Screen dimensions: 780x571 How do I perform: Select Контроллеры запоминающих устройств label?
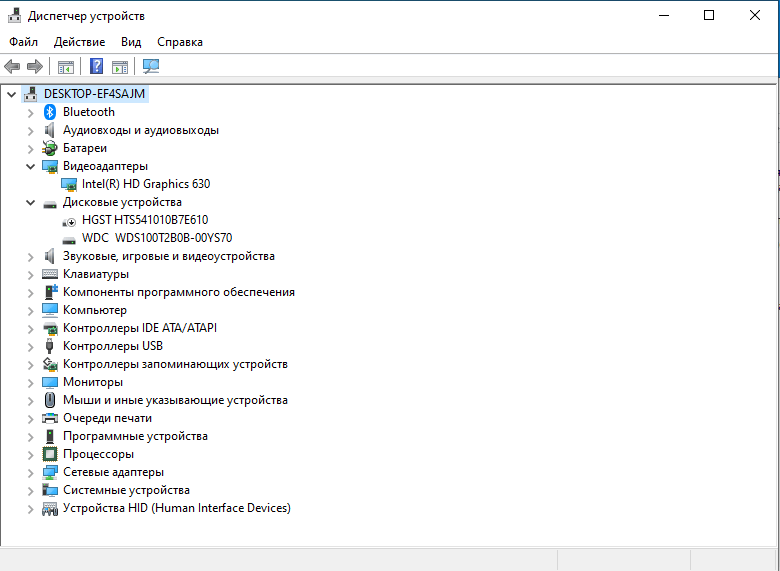pos(175,364)
